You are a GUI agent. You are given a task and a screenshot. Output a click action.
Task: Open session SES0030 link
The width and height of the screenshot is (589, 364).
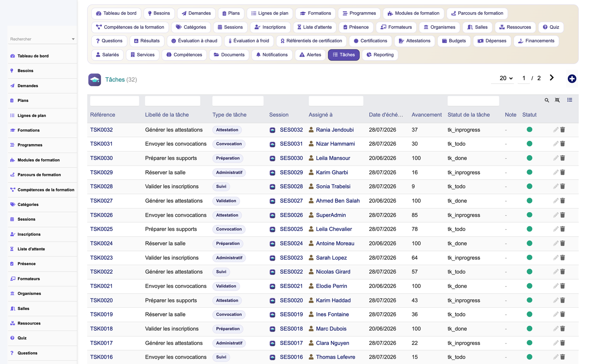point(291,158)
